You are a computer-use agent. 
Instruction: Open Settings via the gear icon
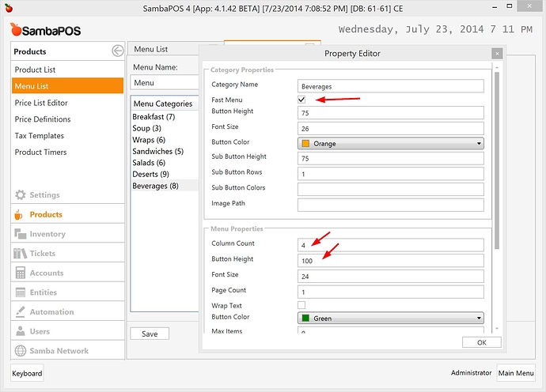tap(21, 194)
